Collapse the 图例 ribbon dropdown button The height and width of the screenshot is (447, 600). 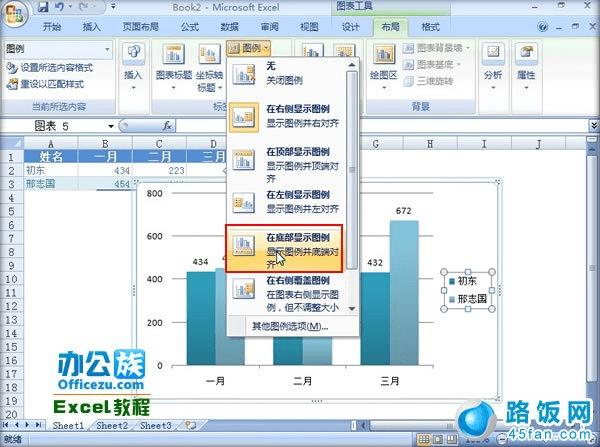[x=248, y=48]
